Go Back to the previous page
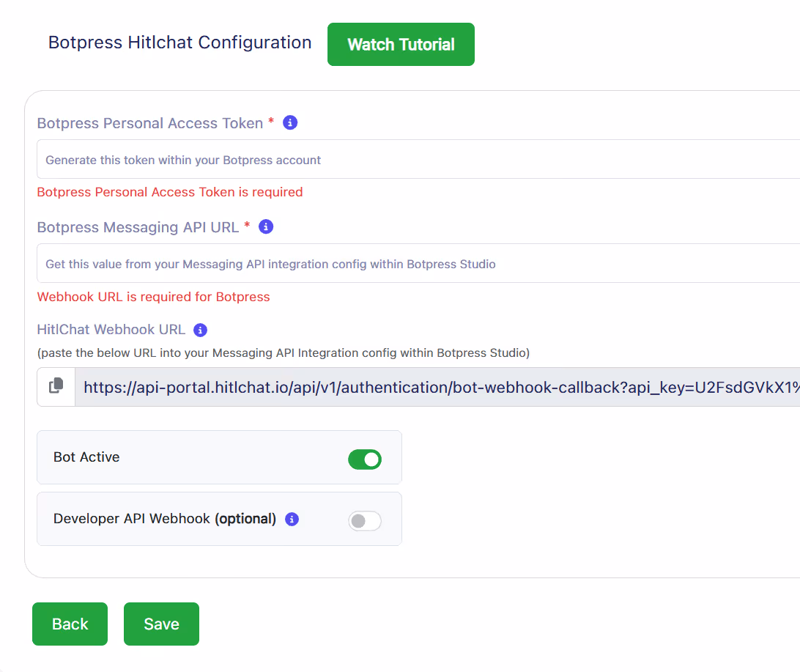Viewport: 800px width, 672px height. click(x=70, y=624)
